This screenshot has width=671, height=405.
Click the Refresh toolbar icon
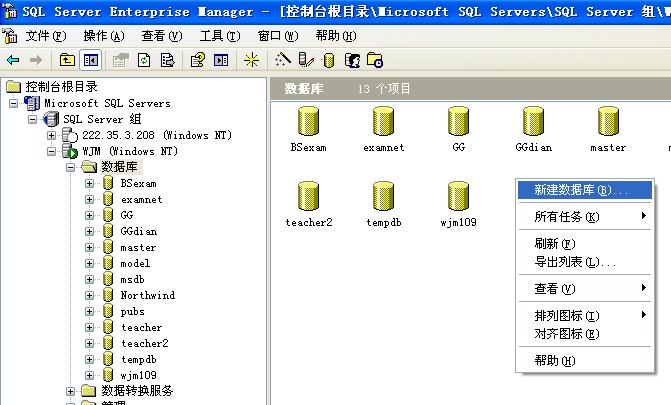pos(144,60)
